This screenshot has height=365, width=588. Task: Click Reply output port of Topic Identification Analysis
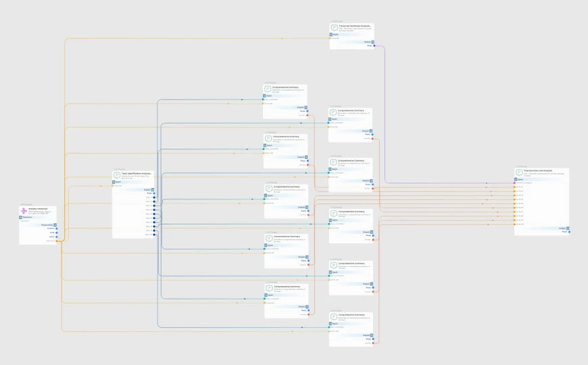coord(154,193)
